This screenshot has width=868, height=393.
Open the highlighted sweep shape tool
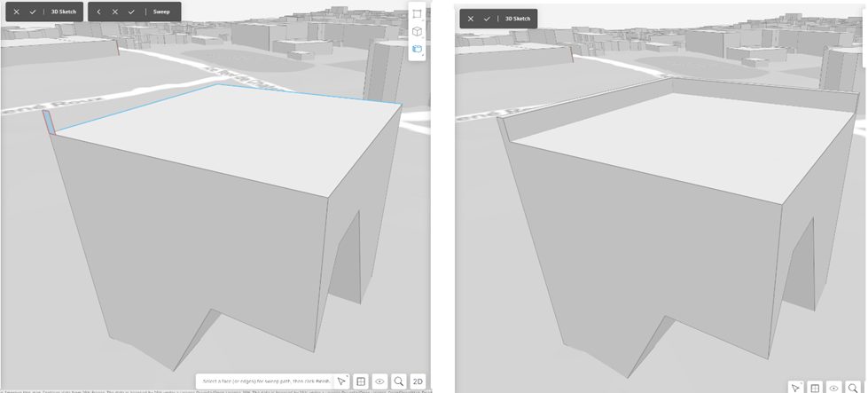418,50
